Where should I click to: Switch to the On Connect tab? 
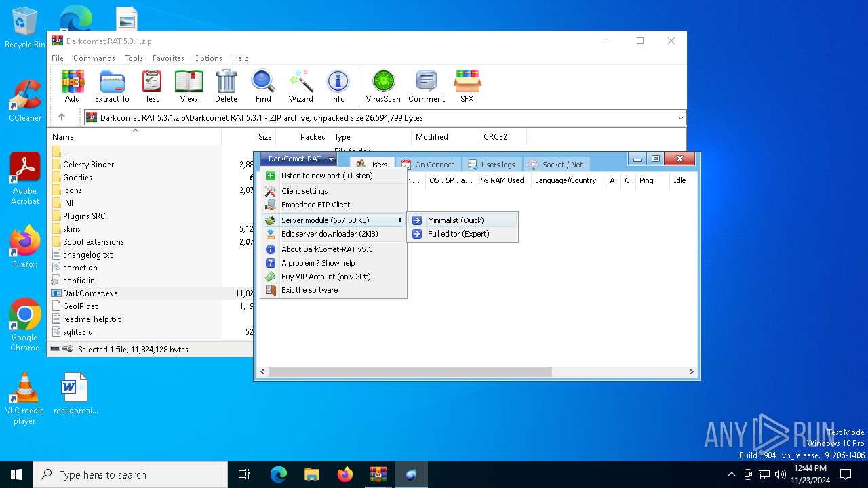pyautogui.click(x=429, y=164)
